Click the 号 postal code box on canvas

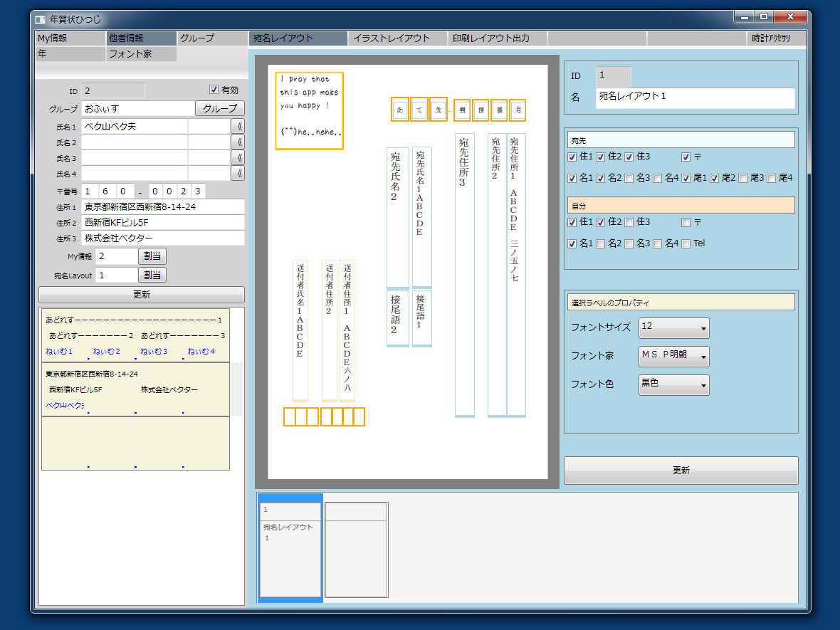(x=518, y=110)
